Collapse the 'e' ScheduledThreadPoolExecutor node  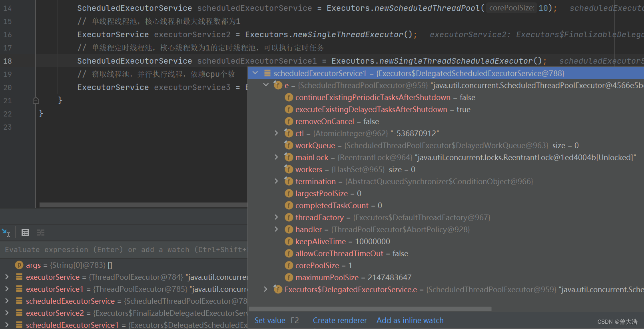click(266, 85)
